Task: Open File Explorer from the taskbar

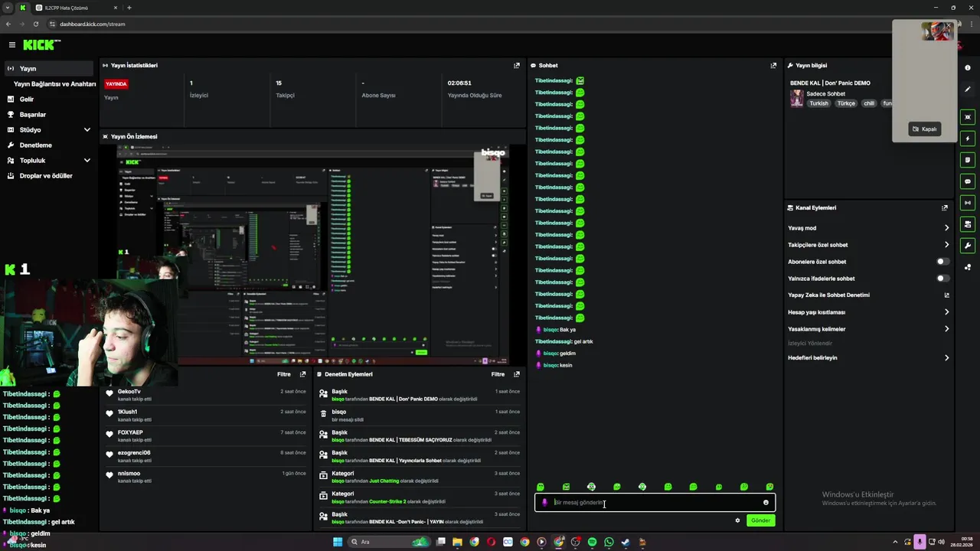Action: (457, 542)
